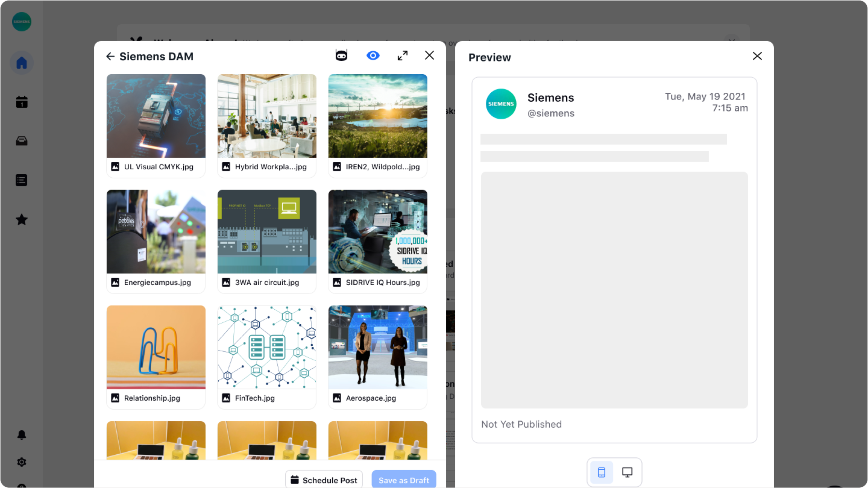Click the image file icon beside IREN2, Wildpold...jpg
This screenshot has height=488, width=868.
[337, 167]
